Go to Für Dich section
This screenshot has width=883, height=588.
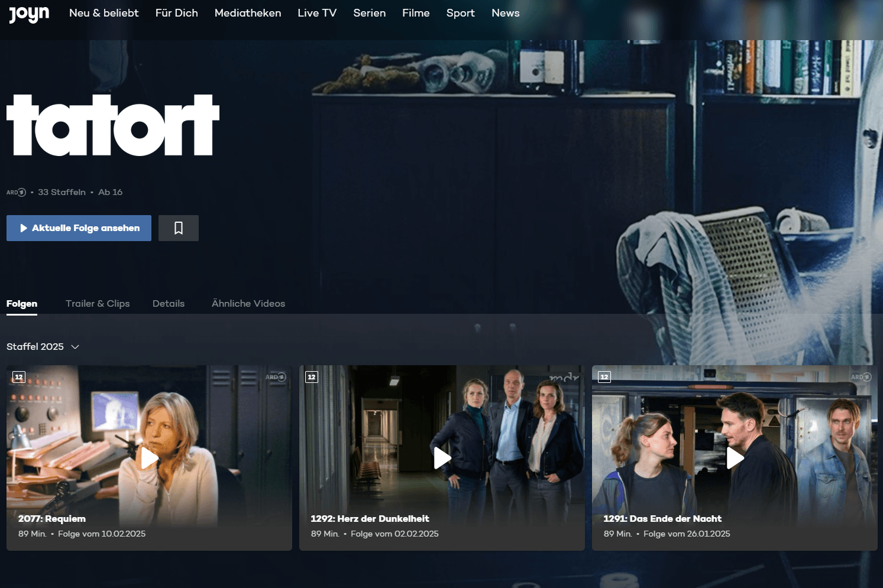pyautogui.click(x=177, y=13)
